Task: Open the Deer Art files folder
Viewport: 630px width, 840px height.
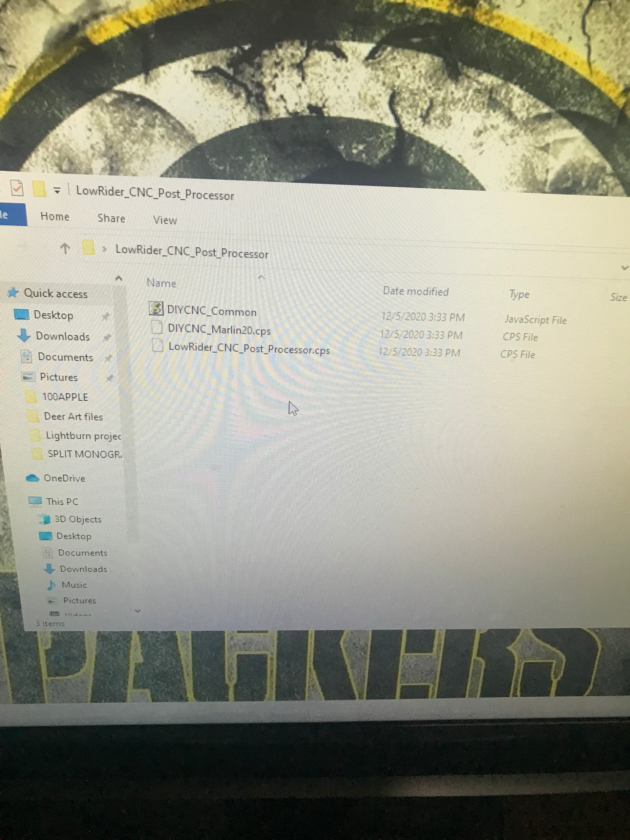Action: [x=73, y=417]
